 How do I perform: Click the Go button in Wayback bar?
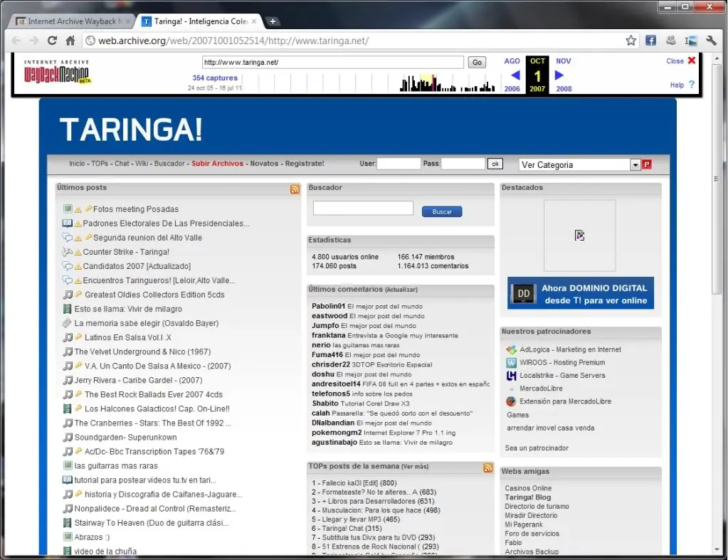477,62
